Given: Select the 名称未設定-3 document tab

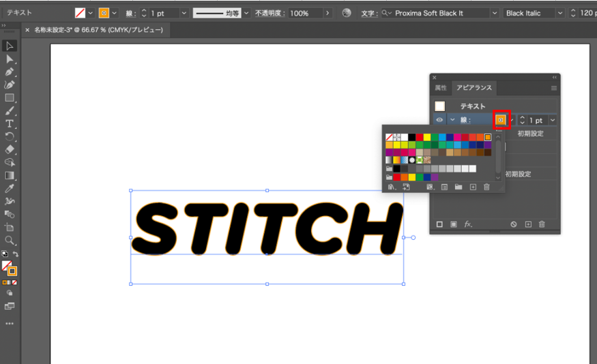Looking at the screenshot, I should 98,30.
